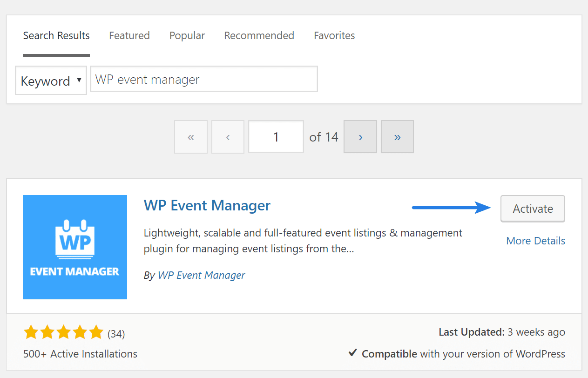The image size is (588, 378).
Task: Expand the Keyword search type dropdown
Action: 51,81
